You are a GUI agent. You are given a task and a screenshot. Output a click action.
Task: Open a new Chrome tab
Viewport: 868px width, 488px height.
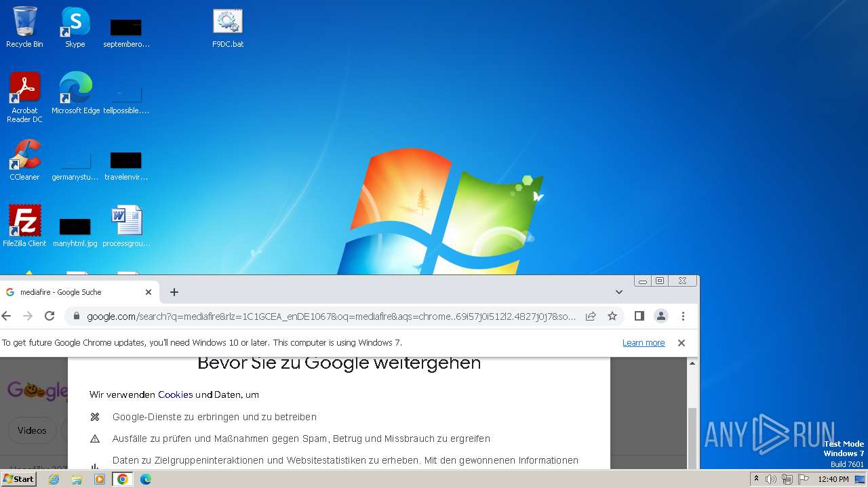(x=174, y=292)
